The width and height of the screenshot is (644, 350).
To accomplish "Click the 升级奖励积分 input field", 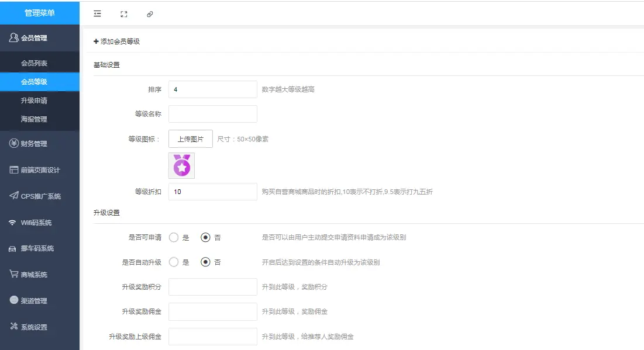I will [x=213, y=287].
